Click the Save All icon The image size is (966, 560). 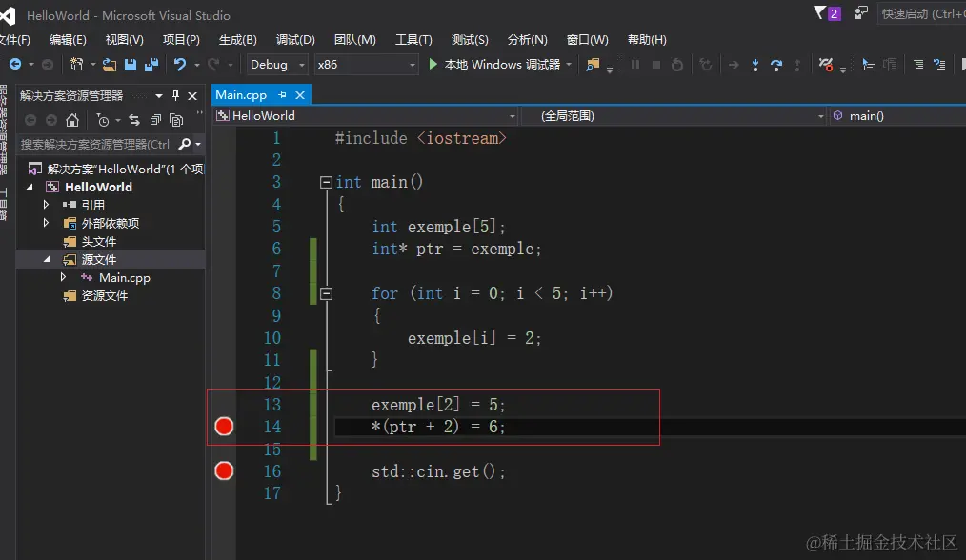point(151,64)
